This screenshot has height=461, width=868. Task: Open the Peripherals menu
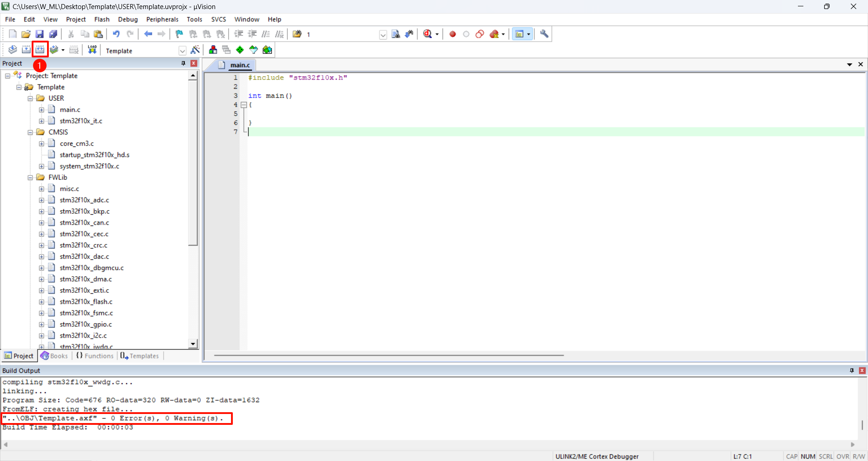click(162, 19)
